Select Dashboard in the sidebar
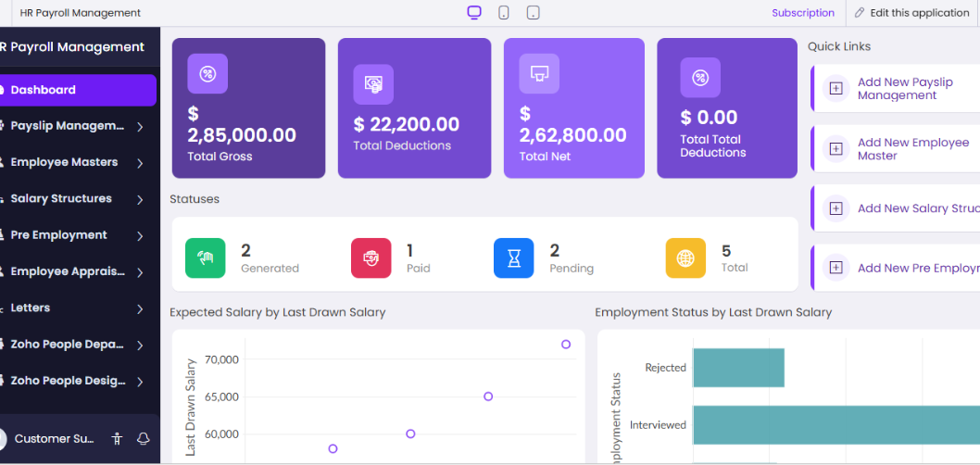The image size is (980, 465). click(x=78, y=90)
